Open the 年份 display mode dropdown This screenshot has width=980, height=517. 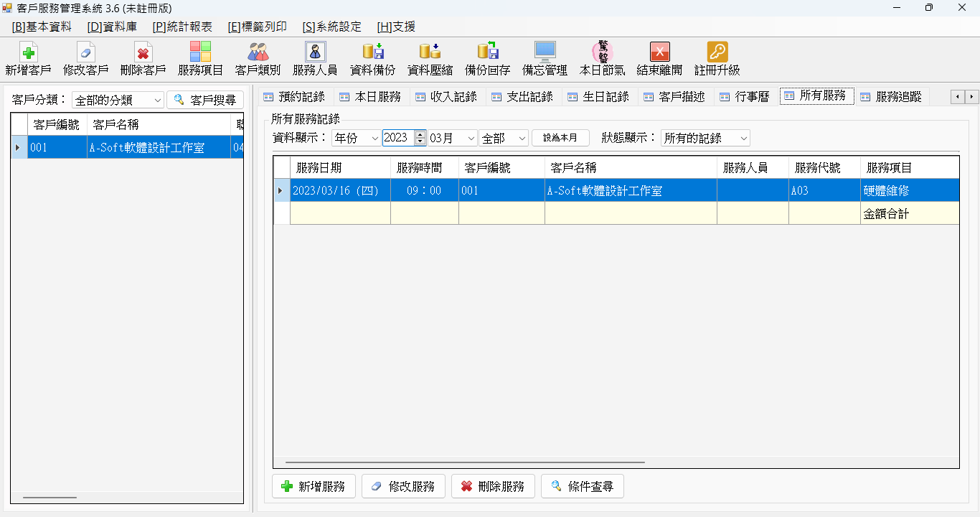click(x=356, y=138)
